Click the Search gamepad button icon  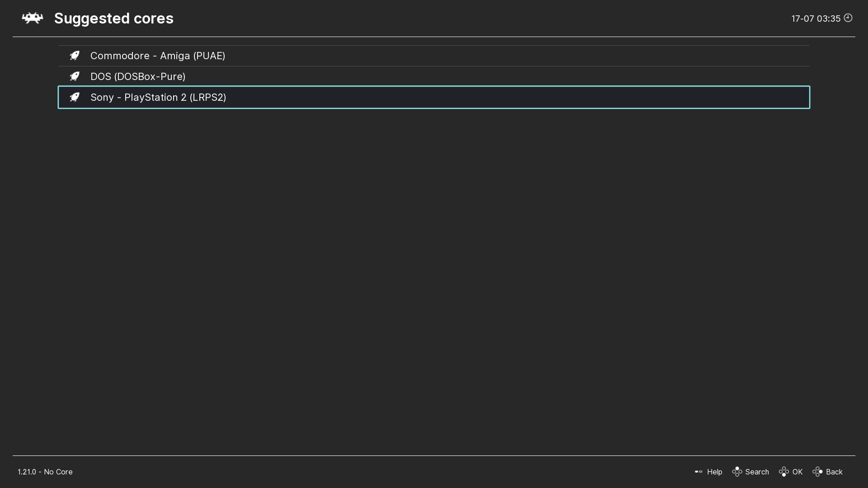pos(737,472)
